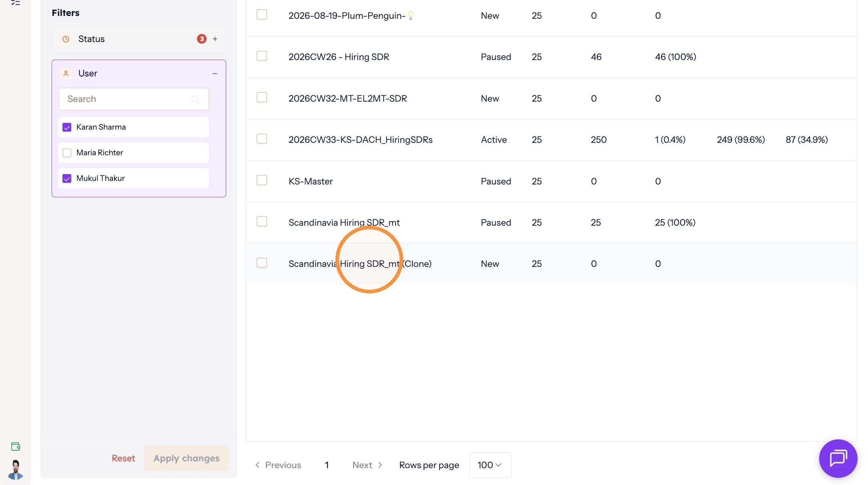Click the magnifier icon in the search box
The height and width of the screenshot is (485, 868).
[x=195, y=99]
